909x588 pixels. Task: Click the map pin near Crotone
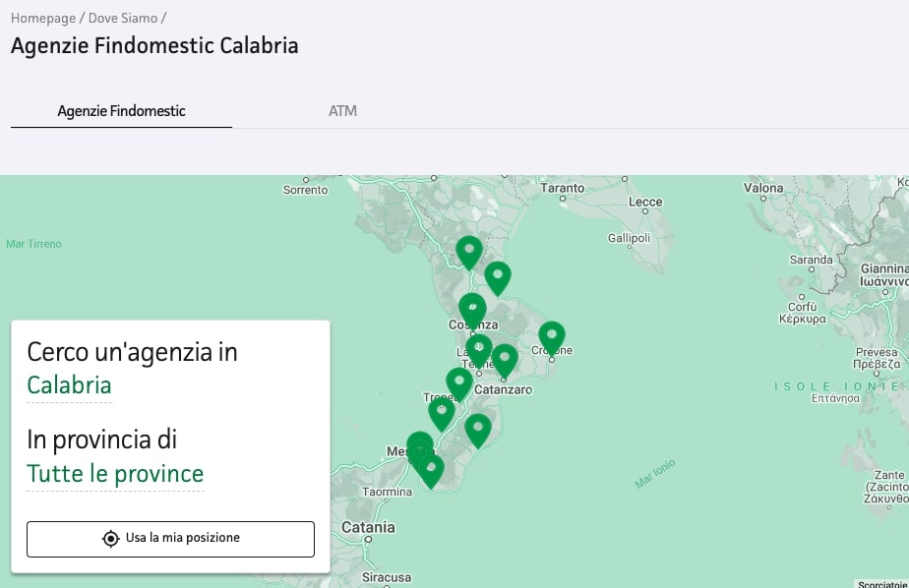(551, 334)
